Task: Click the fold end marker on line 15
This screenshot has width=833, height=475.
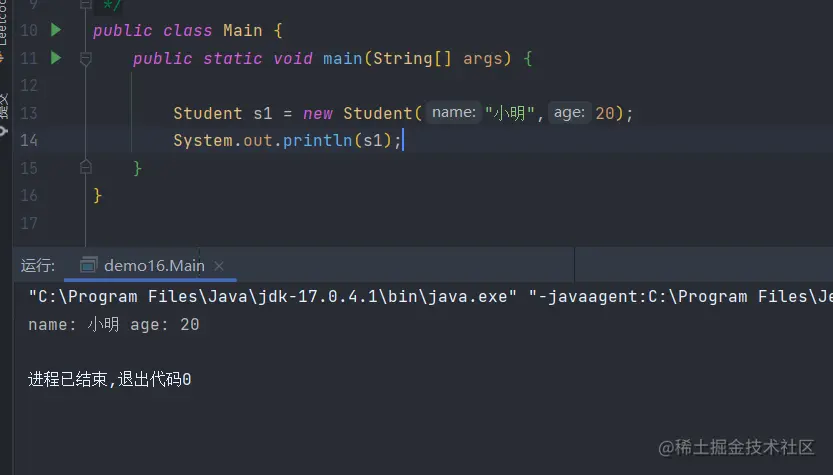Action: pyautogui.click(x=86, y=168)
